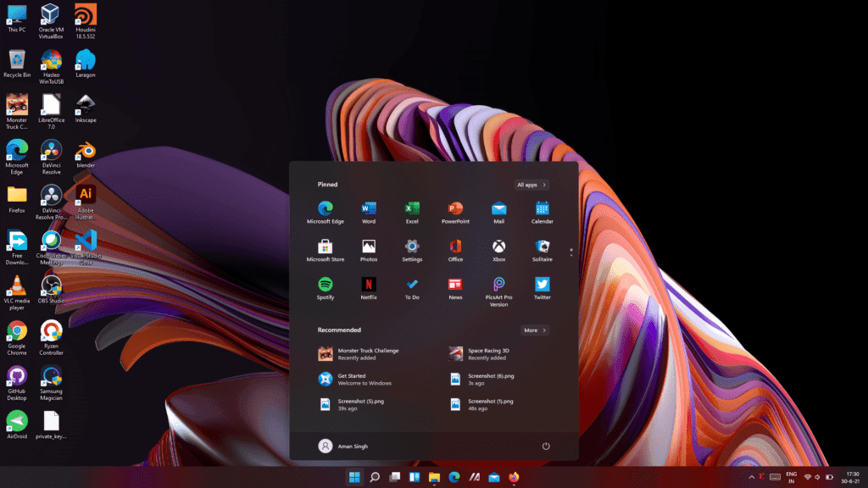Launch PowerPoint pinned app
The width and height of the screenshot is (868, 488).
455,213
